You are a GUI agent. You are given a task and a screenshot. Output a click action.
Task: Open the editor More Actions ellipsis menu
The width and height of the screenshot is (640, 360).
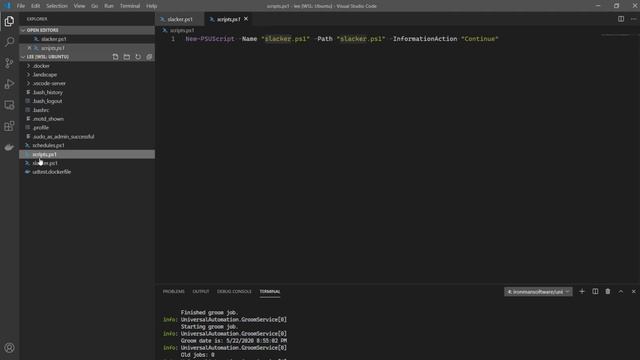[x=633, y=19]
